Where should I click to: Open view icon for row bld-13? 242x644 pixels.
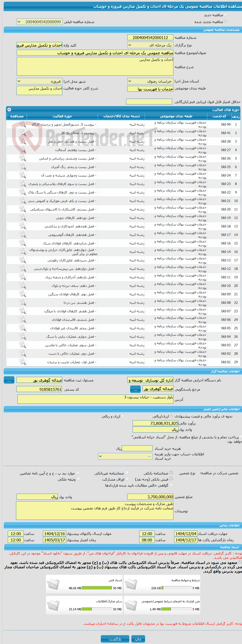click(23, 260)
